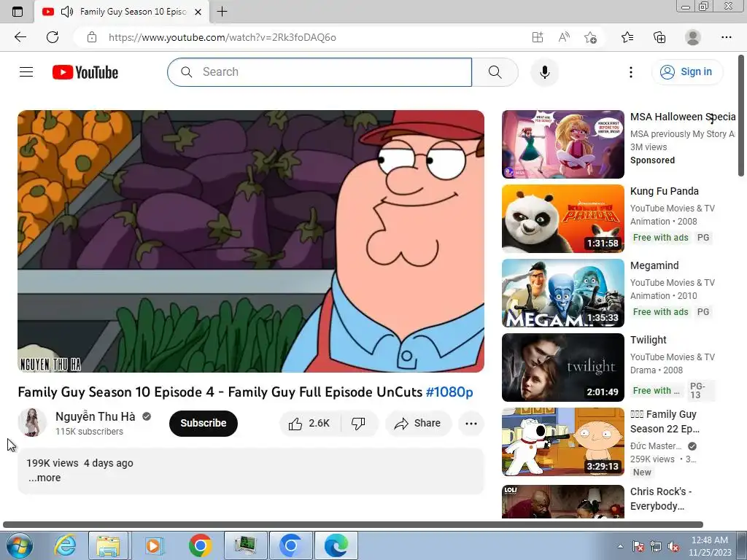The width and height of the screenshot is (747, 560).
Task: Click the muted volume tray icon
Action: point(673,546)
